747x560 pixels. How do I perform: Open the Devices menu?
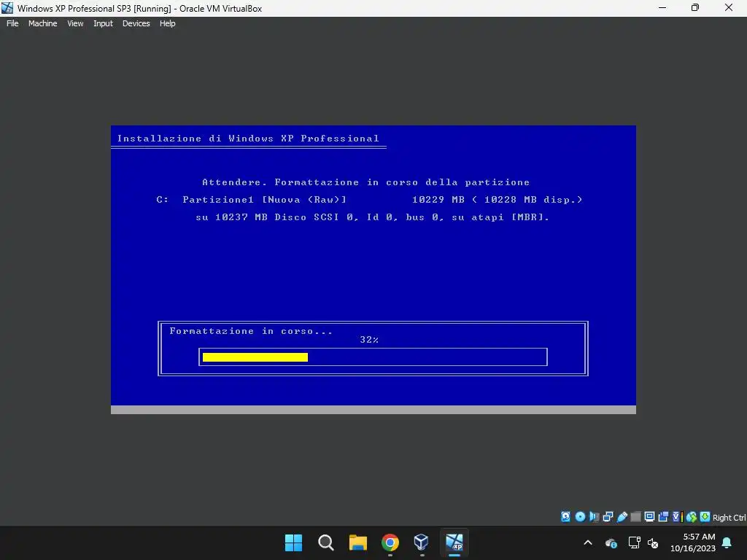coord(136,23)
